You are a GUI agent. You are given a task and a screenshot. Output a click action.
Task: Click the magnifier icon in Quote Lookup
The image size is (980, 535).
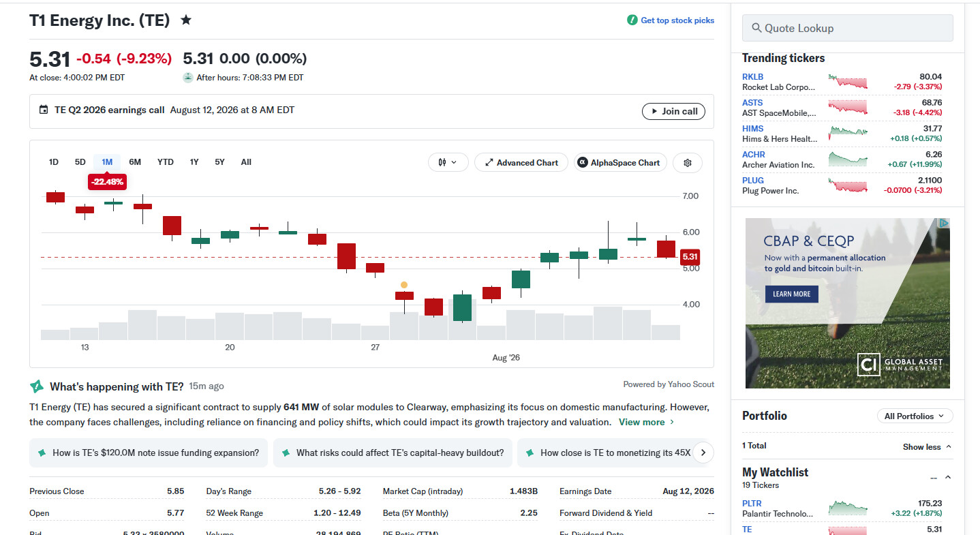point(756,28)
